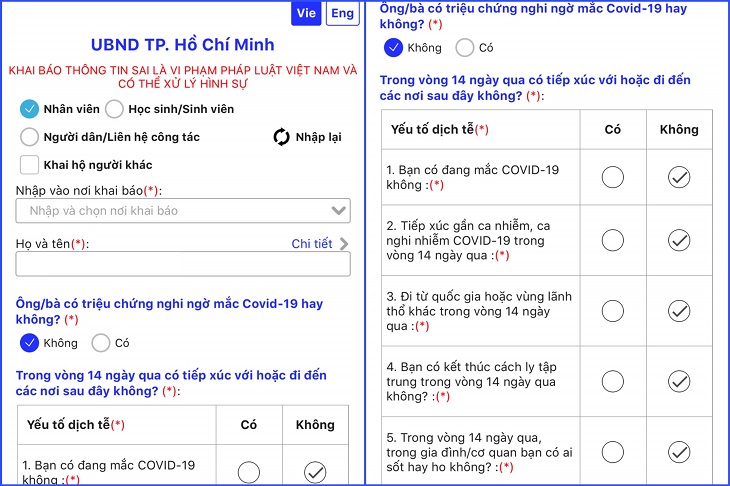Image resolution: width=730 pixels, height=486 pixels.
Task: Expand dropdown arrow of nơi khai báo field
Action: [338, 210]
